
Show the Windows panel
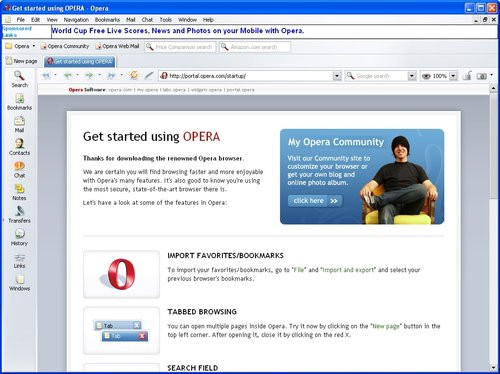click(19, 283)
